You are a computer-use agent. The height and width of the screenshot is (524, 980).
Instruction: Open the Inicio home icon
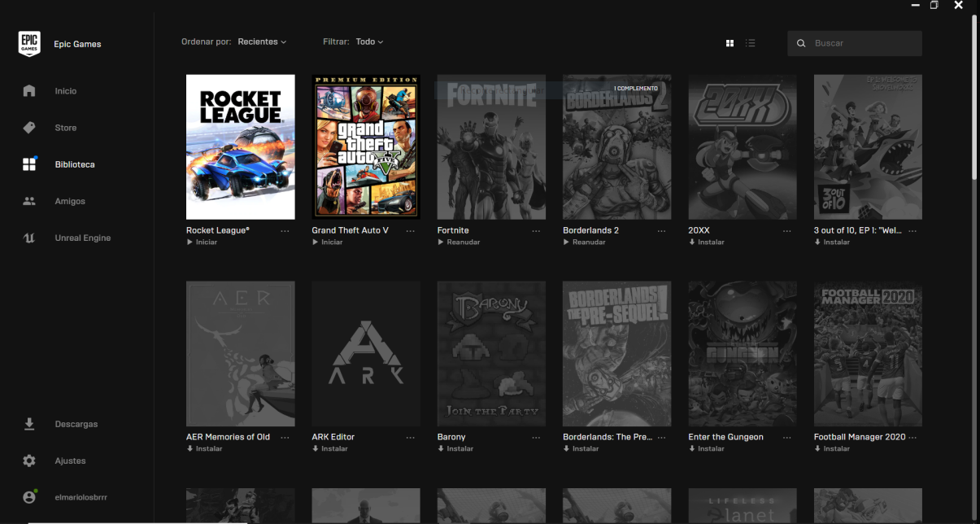[29, 91]
